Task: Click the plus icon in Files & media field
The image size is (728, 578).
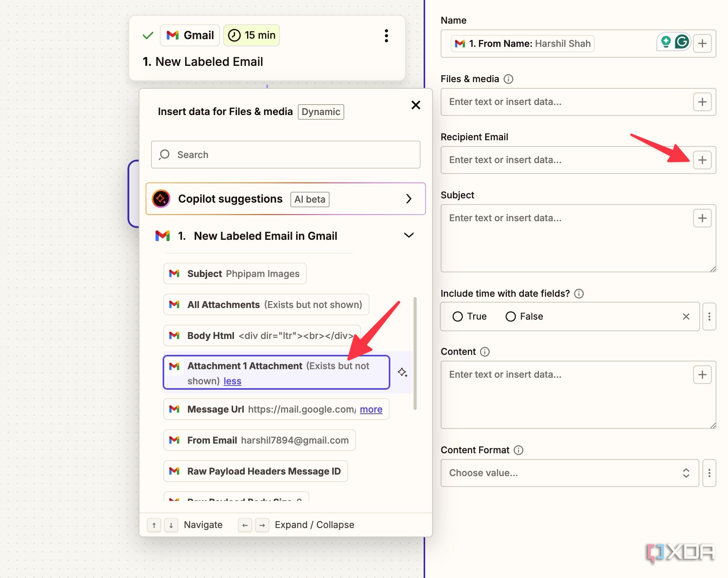Action: 702,102
